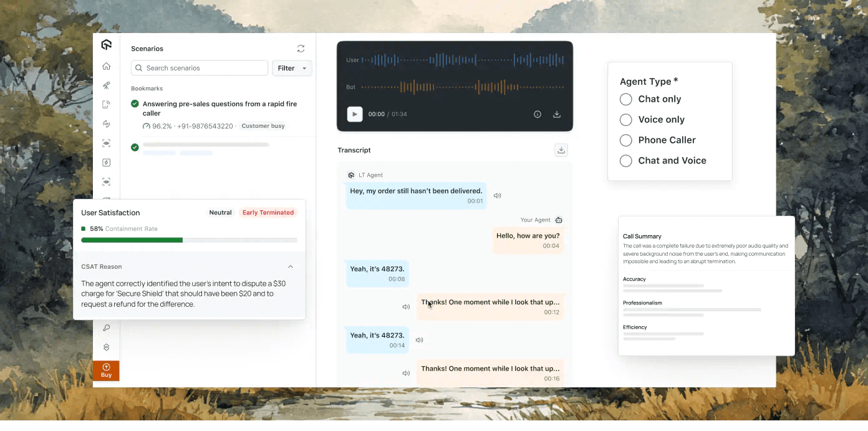Click the Call Summary heading
The image size is (868, 431).
point(642,236)
